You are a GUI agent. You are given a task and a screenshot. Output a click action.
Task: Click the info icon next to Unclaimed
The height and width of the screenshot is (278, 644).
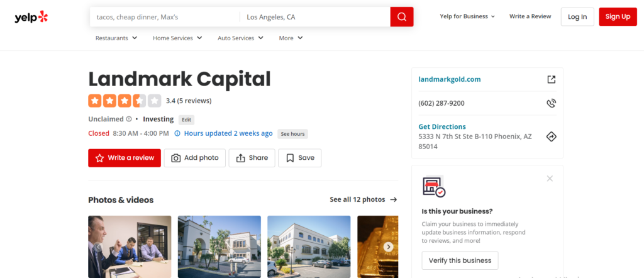coord(129,119)
